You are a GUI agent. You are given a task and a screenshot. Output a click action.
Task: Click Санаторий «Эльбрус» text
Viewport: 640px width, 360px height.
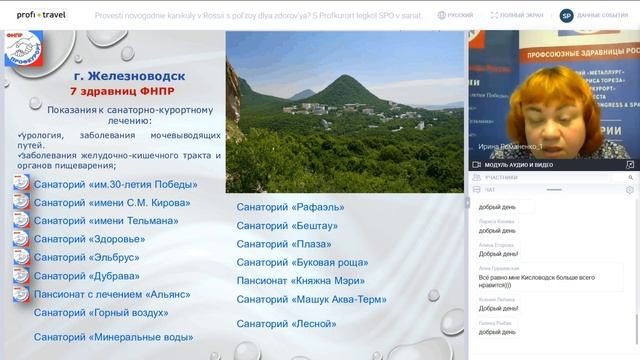(87, 258)
